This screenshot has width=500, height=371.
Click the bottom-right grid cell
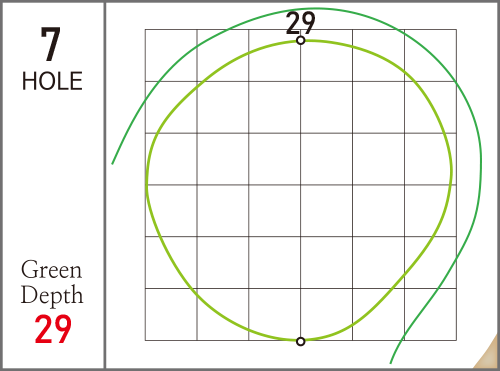coord(430,314)
